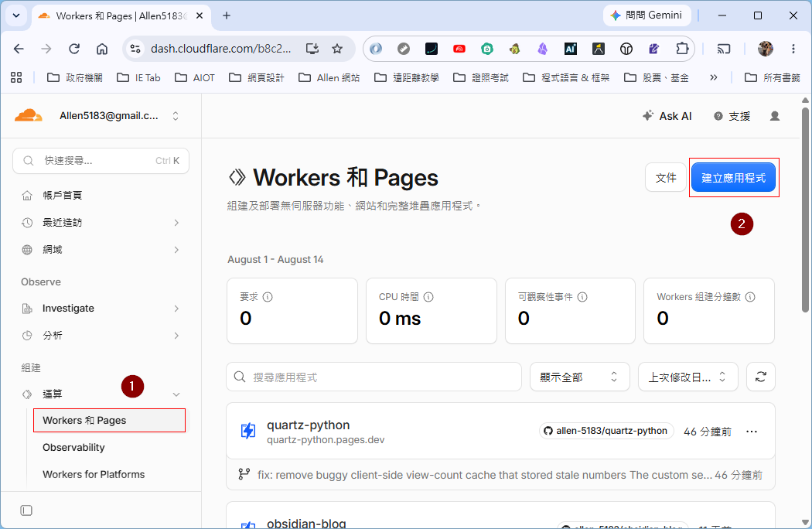Open the 顯示全部 filter dropdown
This screenshot has height=529, width=812.
point(579,377)
